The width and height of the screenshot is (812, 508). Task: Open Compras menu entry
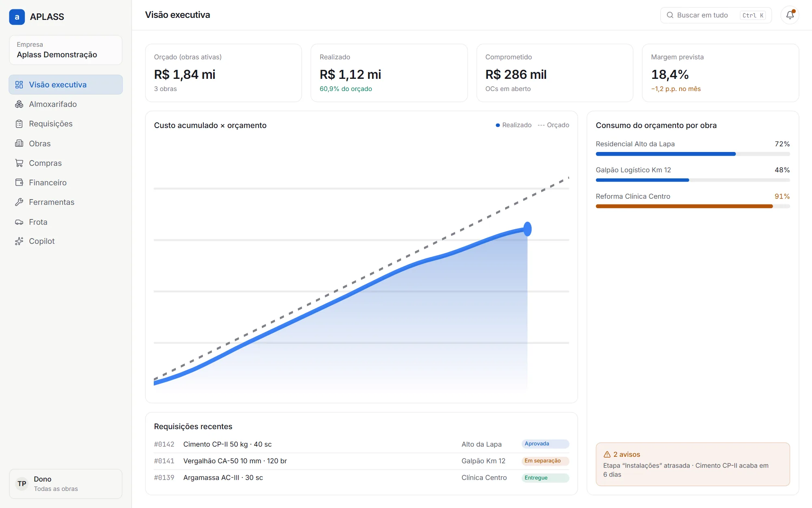[x=66, y=163]
